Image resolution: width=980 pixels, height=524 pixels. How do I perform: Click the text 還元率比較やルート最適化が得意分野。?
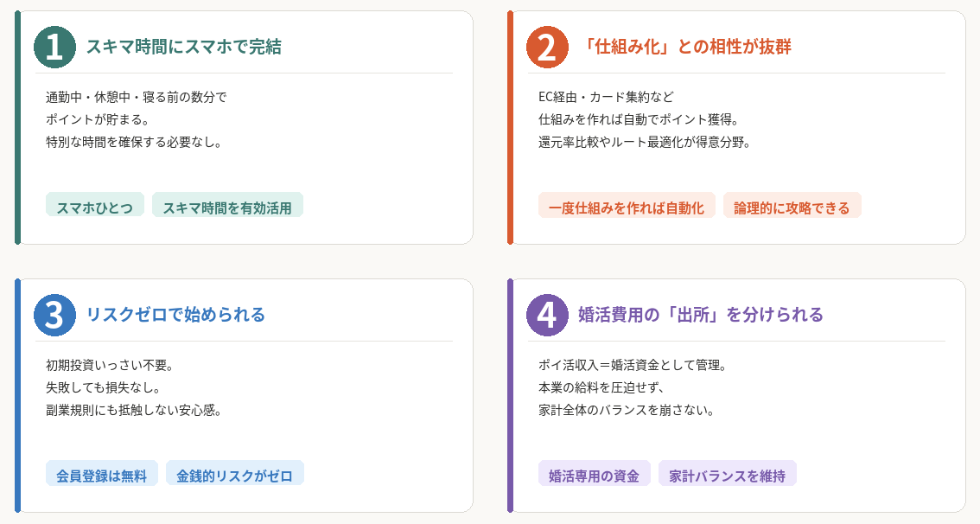point(645,141)
